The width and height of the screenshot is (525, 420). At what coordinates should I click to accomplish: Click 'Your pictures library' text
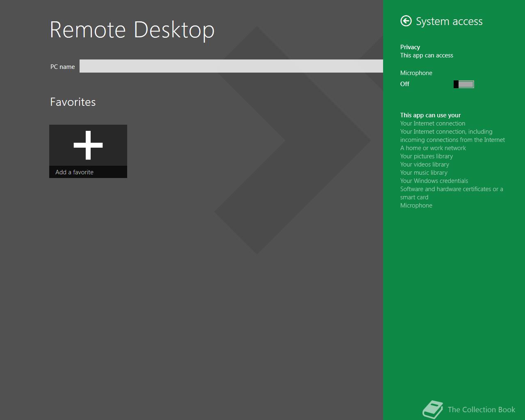tap(427, 156)
